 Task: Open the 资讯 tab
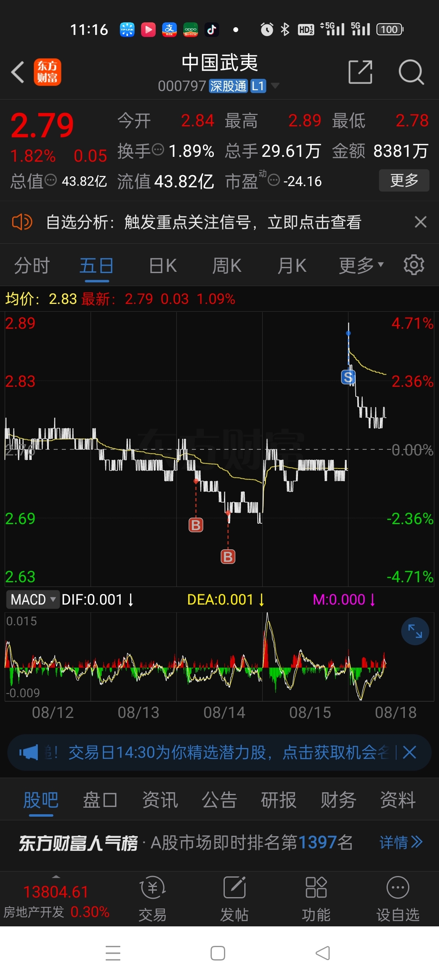pyautogui.click(x=160, y=800)
